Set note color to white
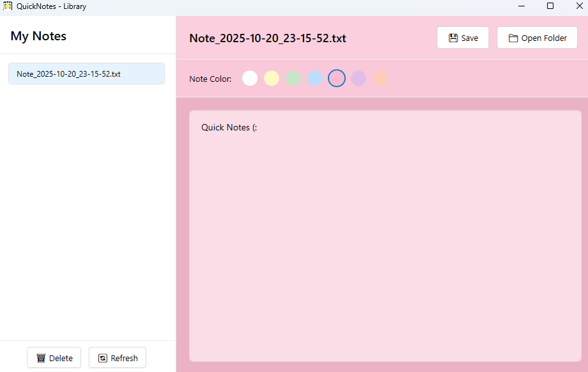 (x=249, y=78)
